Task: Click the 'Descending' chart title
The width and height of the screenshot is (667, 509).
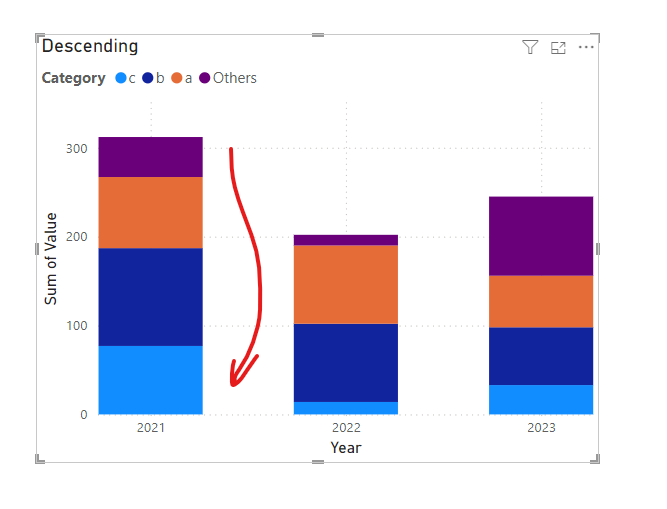Action: pyautogui.click(x=90, y=46)
